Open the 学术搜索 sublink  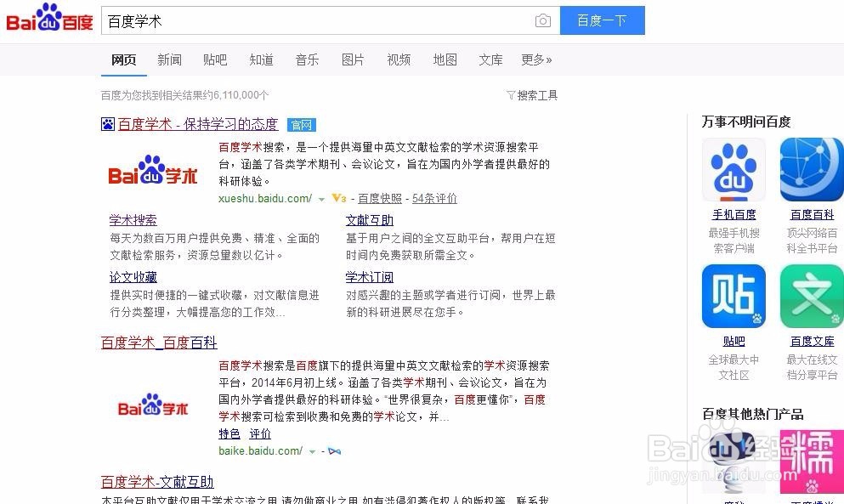pyautogui.click(x=133, y=220)
